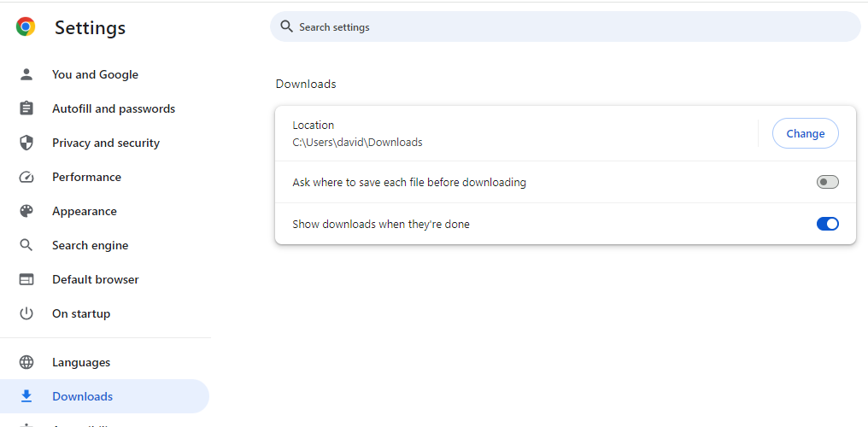Select the You and Google person icon
Viewport: 868px width, 427px height.
26,74
